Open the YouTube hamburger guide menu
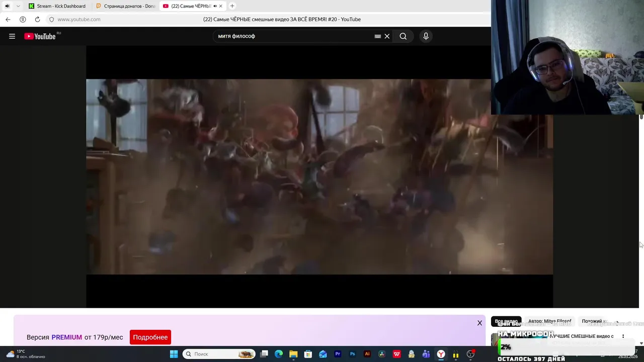 (12, 36)
